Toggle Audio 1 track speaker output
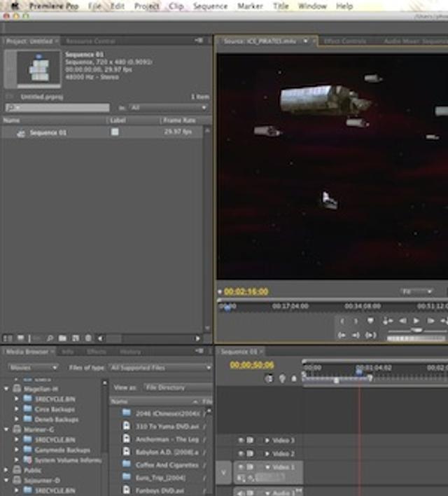 pyautogui.click(x=241, y=492)
